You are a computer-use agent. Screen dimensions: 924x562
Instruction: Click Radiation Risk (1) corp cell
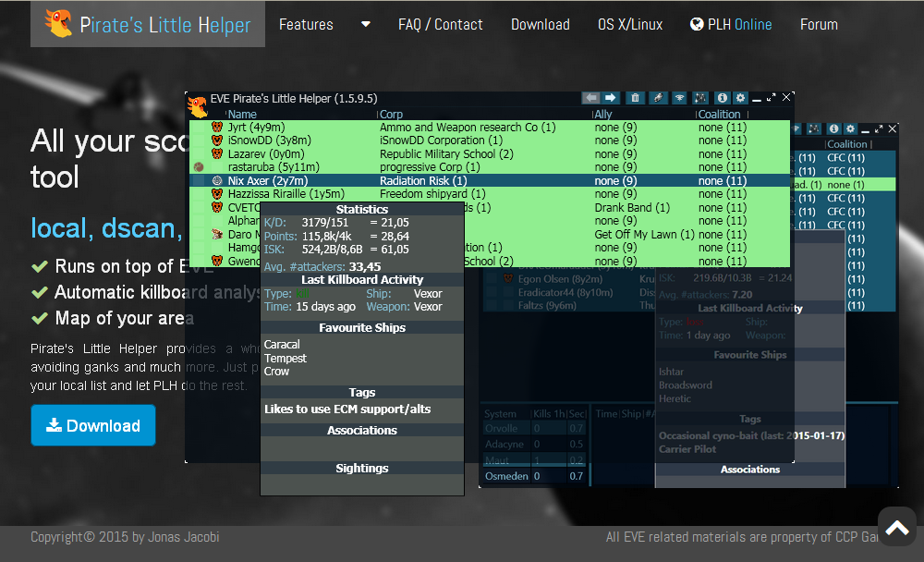(423, 180)
